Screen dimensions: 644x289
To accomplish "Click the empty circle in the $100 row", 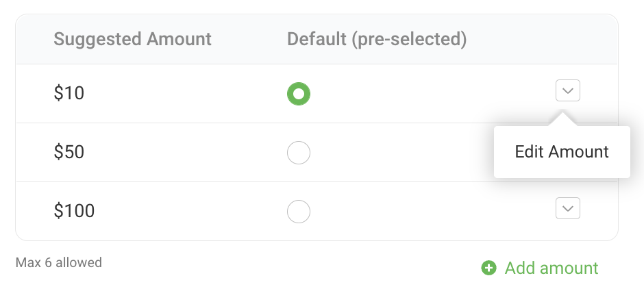I will pos(299,212).
